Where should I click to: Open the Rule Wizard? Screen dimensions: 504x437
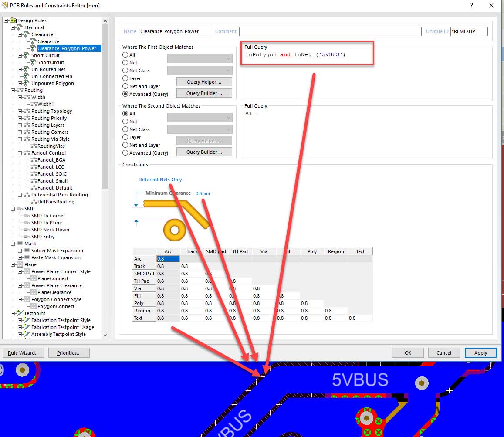(x=23, y=353)
